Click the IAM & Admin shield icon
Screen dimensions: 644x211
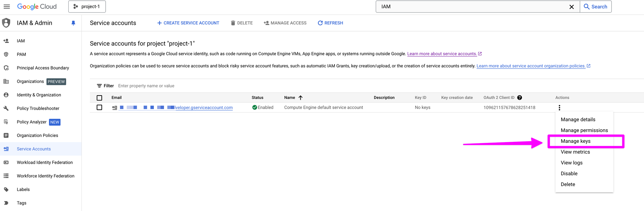point(6,23)
